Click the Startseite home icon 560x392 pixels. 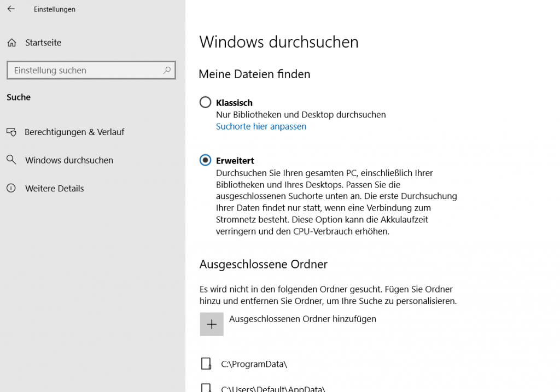point(12,43)
